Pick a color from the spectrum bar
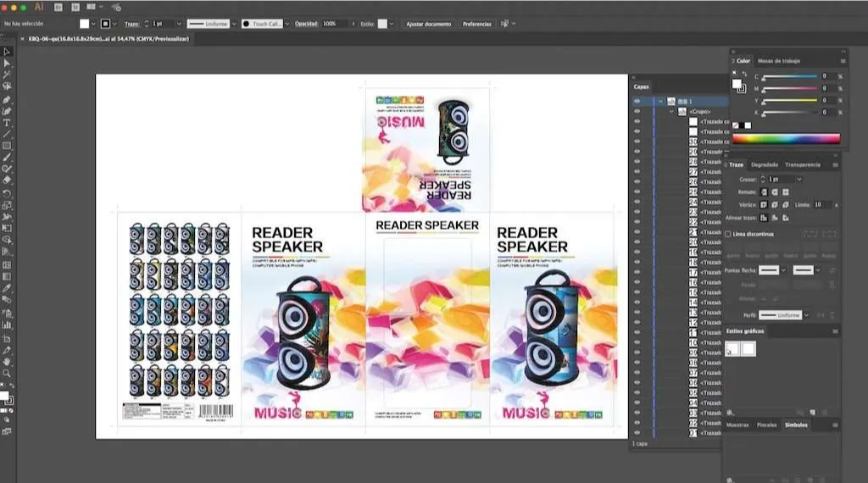The width and height of the screenshot is (868, 483). (786, 138)
